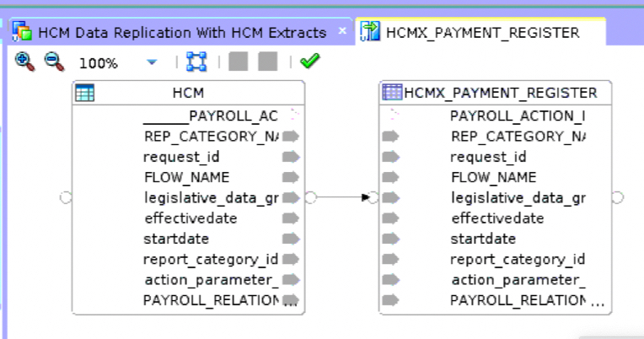
Task: Switch to HCM Data Replication With HCM Extracts tab
Action: click(x=182, y=32)
